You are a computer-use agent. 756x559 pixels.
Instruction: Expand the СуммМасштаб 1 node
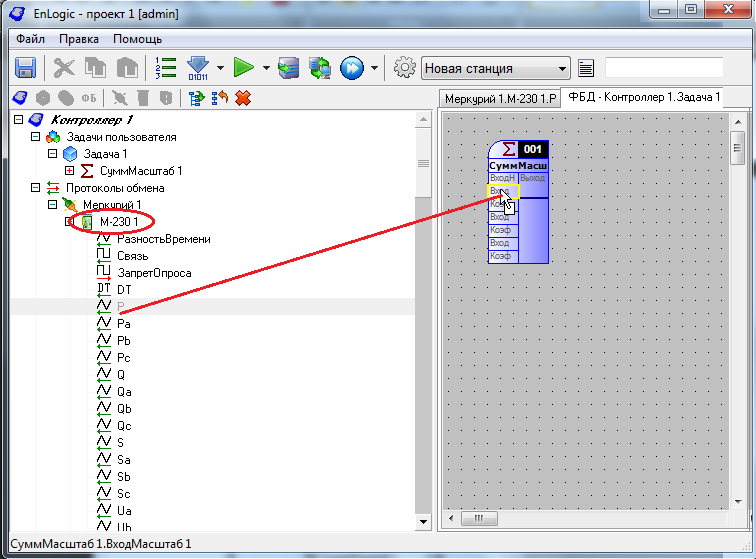(69, 170)
